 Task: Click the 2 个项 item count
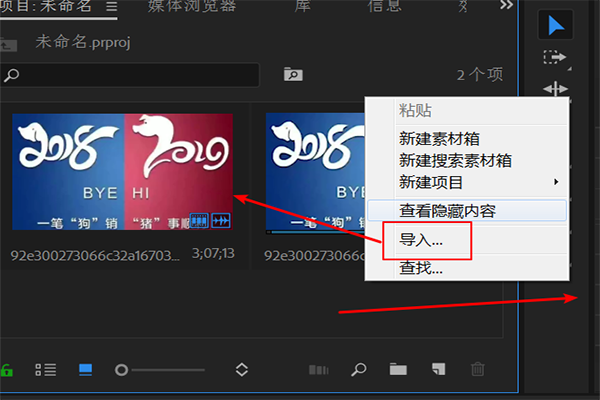[480, 75]
